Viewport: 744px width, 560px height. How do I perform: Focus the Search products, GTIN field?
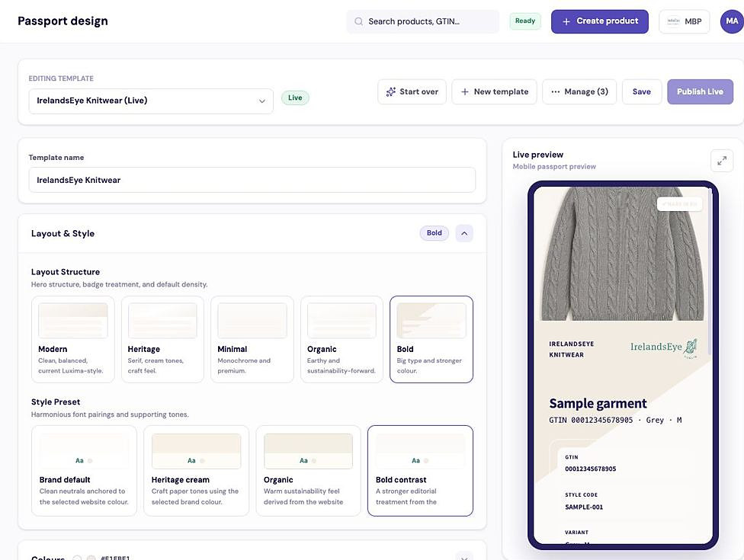[x=422, y=21]
